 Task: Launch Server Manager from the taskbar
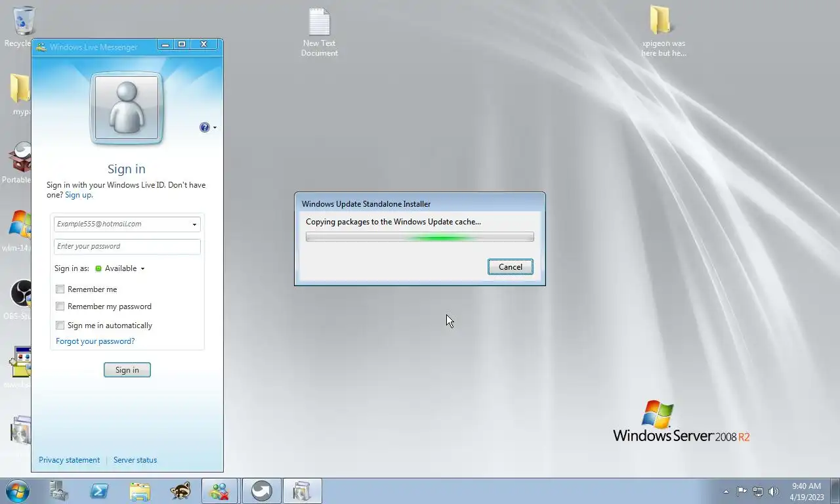(59, 491)
